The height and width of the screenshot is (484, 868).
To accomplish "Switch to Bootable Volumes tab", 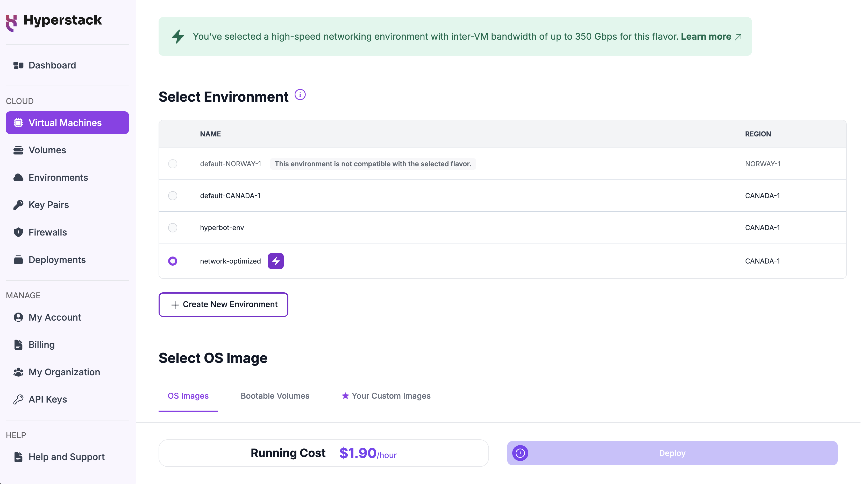I will (275, 396).
